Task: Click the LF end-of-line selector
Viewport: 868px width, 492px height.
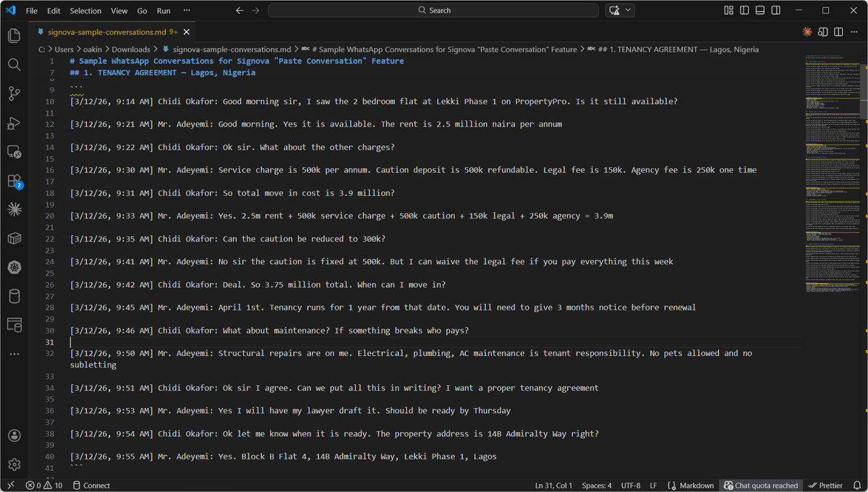Action: [653, 485]
